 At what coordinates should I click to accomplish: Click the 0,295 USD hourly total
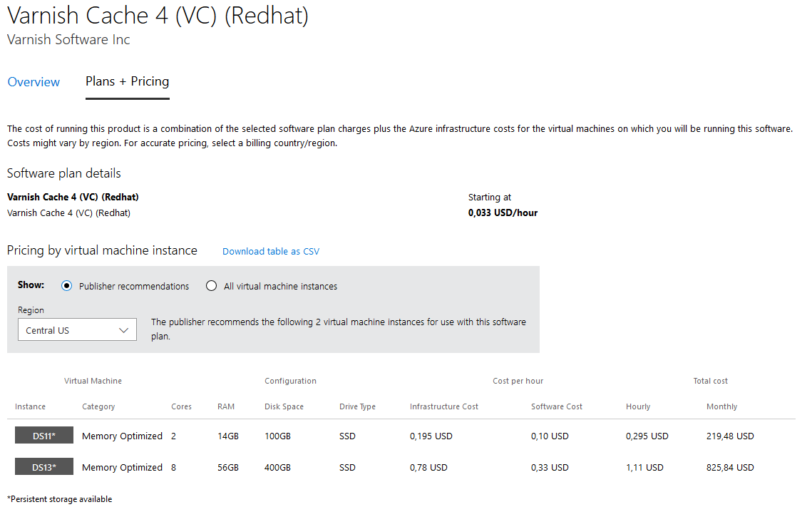[x=647, y=436]
